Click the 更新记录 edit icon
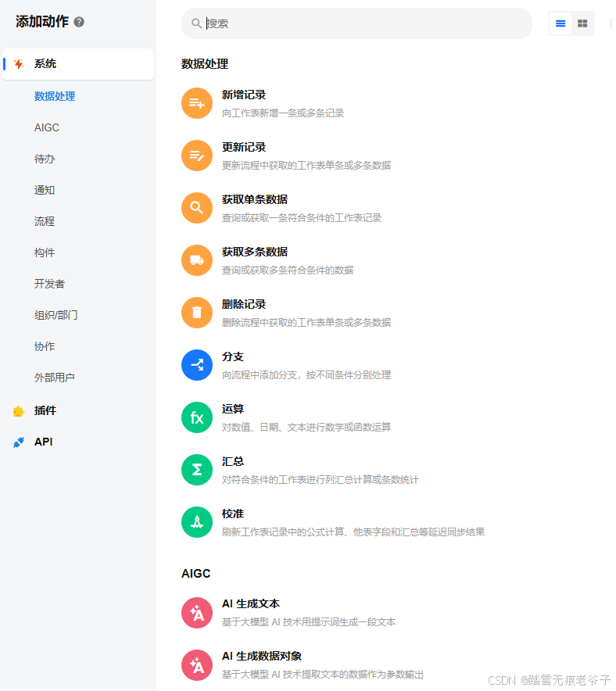 (197, 156)
